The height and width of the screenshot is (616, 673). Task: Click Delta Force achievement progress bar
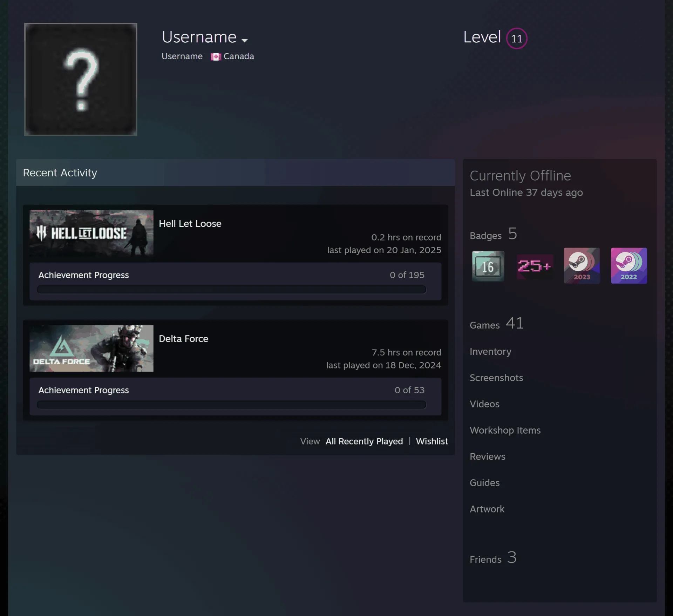[231, 405]
